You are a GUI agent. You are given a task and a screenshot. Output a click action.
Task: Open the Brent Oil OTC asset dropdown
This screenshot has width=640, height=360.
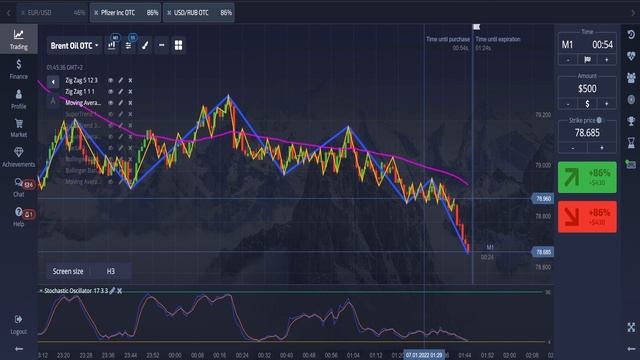pos(74,46)
